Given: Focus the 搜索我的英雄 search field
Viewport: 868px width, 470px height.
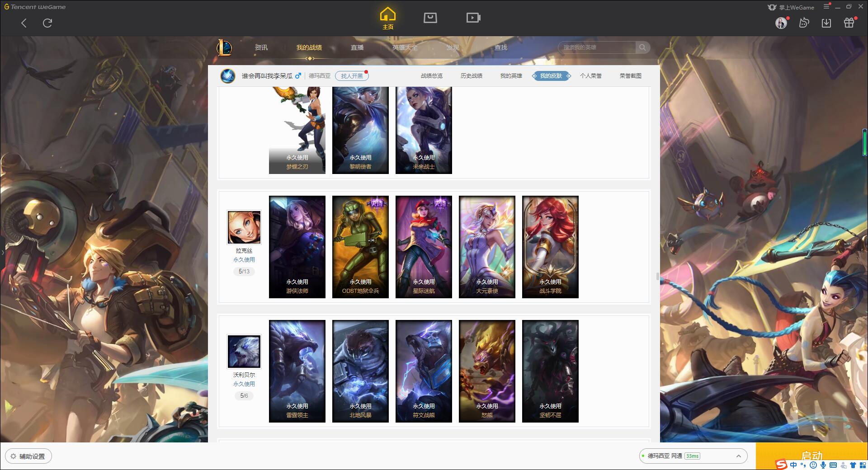Looking at the screenshot, I should (597, 47).
